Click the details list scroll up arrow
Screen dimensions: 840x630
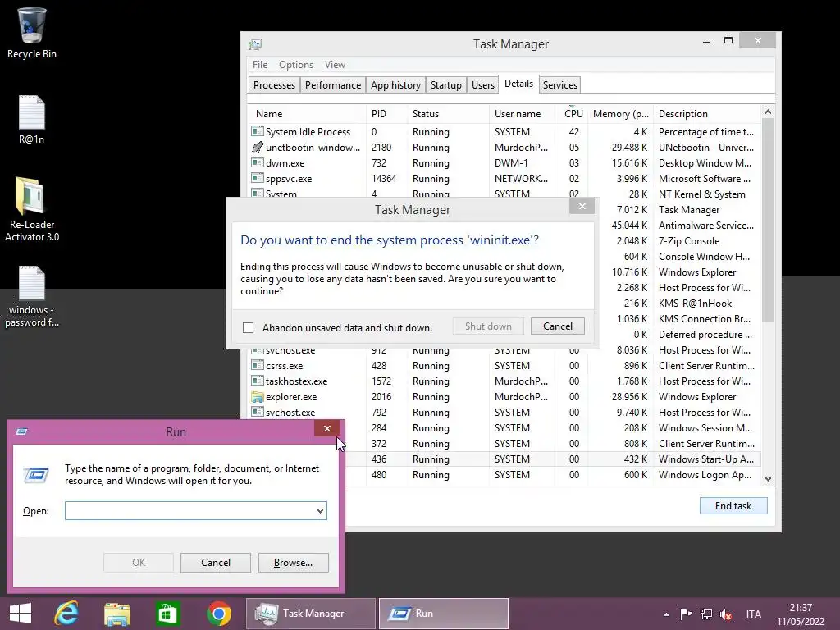click(x=768, y=112)
